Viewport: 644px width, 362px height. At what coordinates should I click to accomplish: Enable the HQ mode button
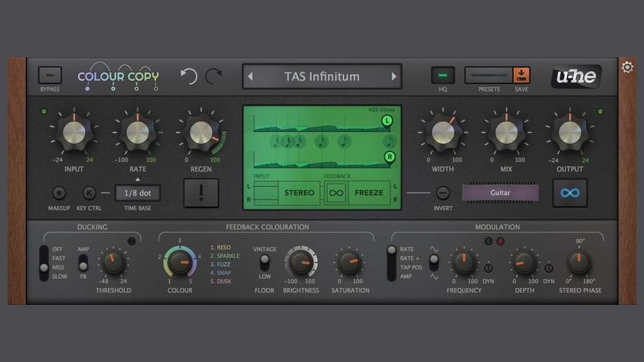coord(443,75)
